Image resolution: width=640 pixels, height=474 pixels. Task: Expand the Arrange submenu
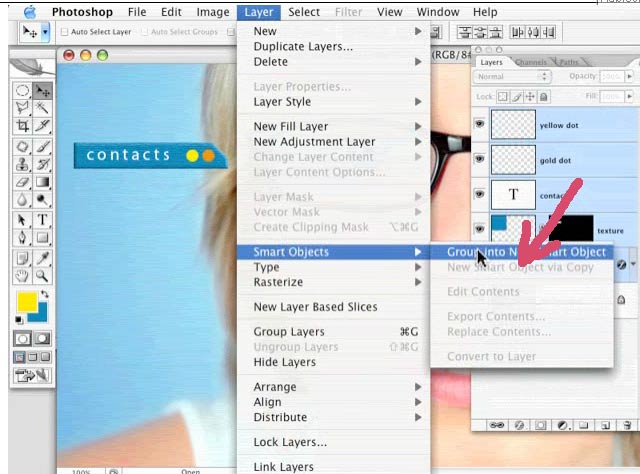333,387
